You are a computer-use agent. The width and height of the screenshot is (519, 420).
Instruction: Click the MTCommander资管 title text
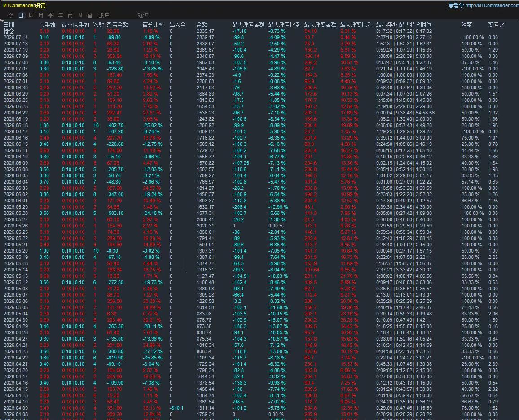(x=24, y=5)
